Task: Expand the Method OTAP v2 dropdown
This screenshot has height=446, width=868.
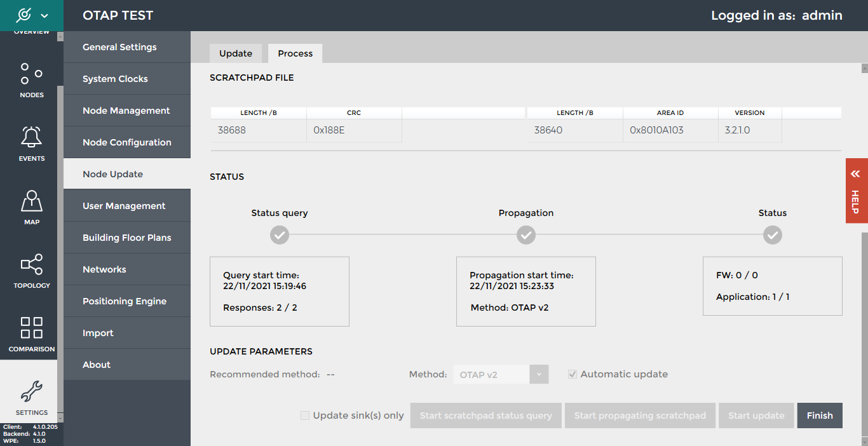Action: click(539, 374)
